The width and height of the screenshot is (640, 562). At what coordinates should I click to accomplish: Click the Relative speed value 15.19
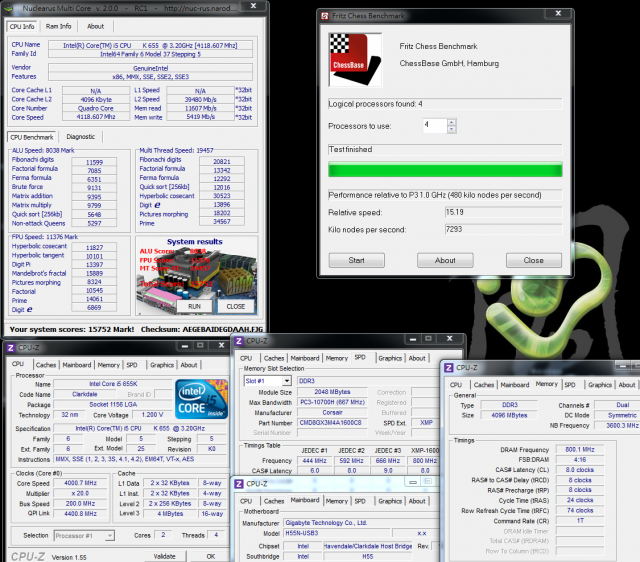[x=503, y=212]
